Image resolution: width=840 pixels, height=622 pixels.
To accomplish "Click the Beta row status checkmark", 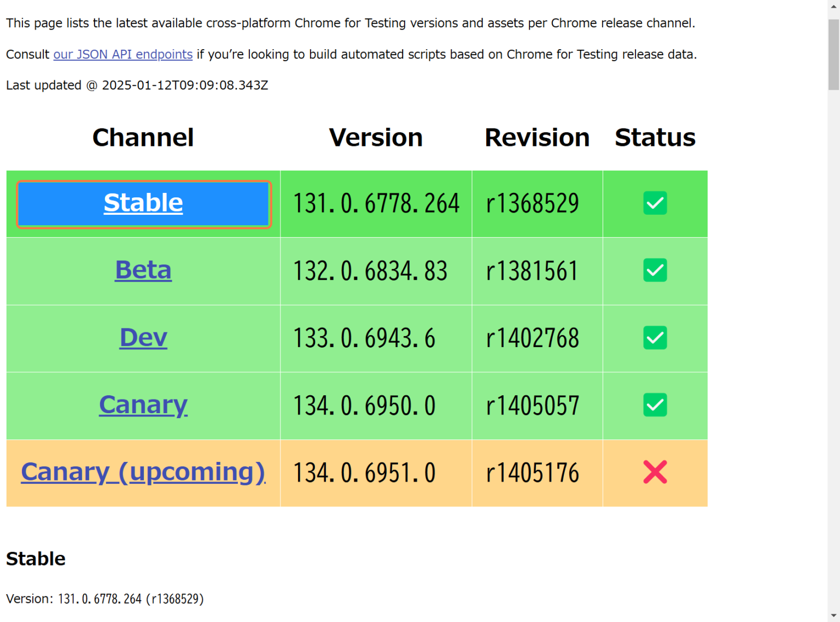I will pos(655,271).
